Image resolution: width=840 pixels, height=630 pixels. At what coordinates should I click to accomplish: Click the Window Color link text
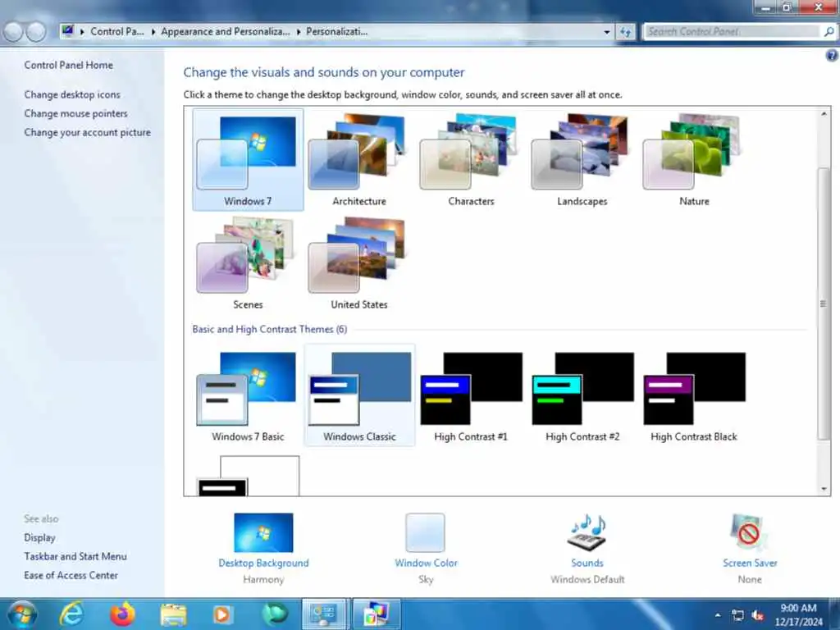(x=426, y=563)
